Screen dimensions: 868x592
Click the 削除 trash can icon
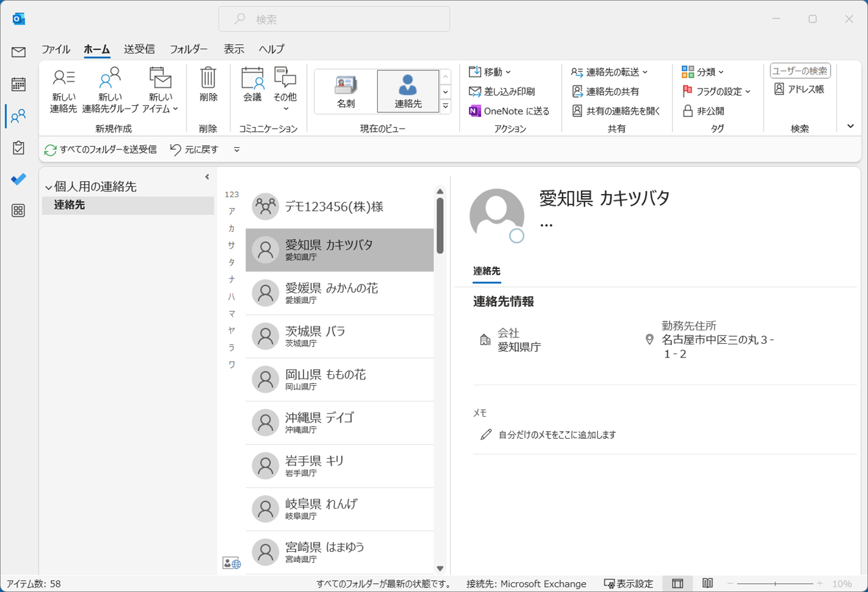tap(208, 78)
